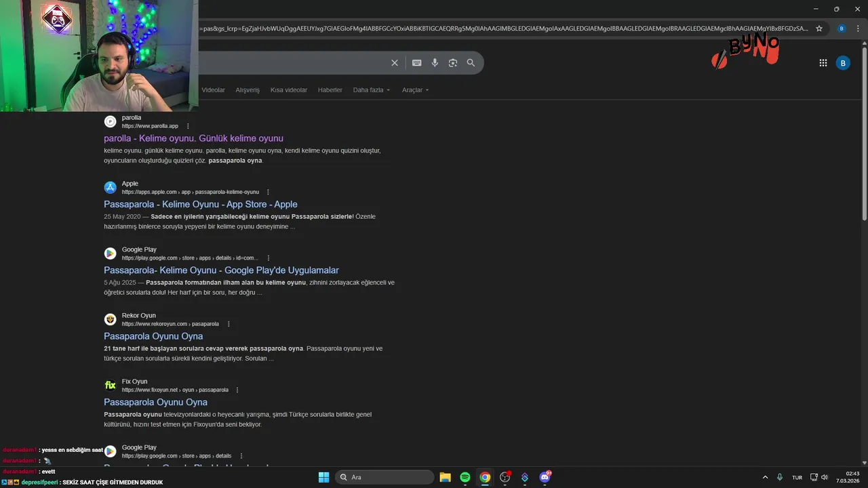Open Passaparola Oyunu Oyna Fix Oyun link

[x=155, y=402]
